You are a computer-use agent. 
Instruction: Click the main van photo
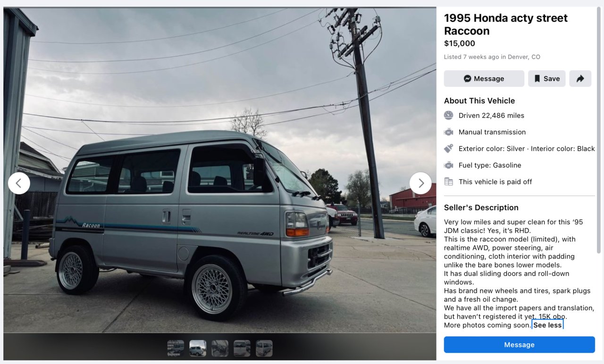(x=220, y=170)
